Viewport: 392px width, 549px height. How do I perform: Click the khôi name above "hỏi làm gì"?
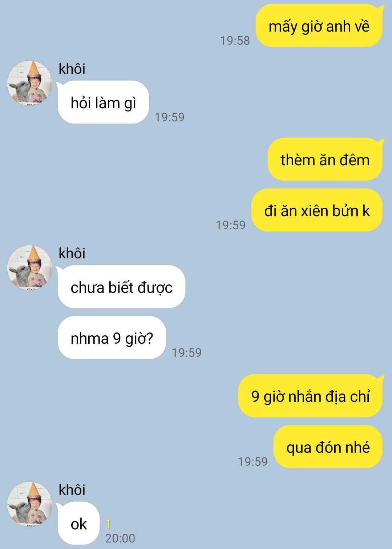tap(72, 69)
